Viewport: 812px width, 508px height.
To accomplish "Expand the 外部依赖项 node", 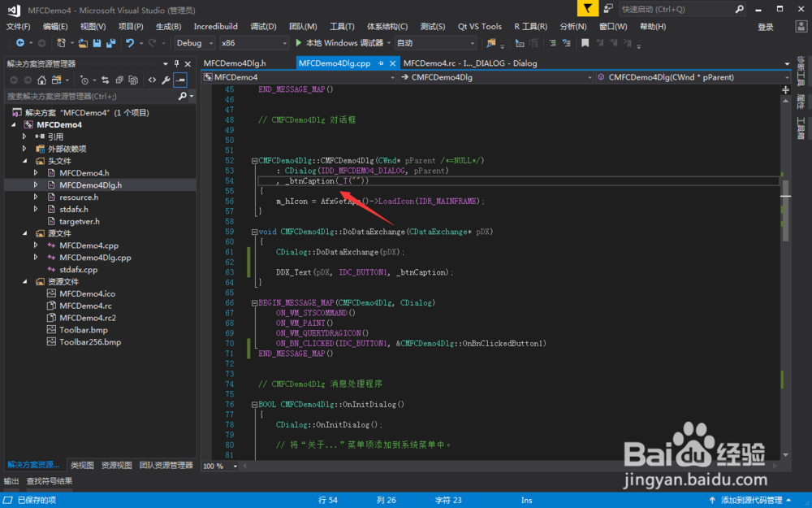I will 24,149.
